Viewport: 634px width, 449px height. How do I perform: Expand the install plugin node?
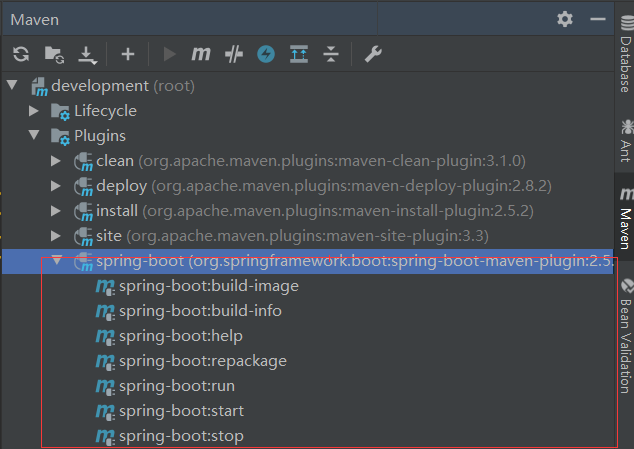(x=56, y=211)
